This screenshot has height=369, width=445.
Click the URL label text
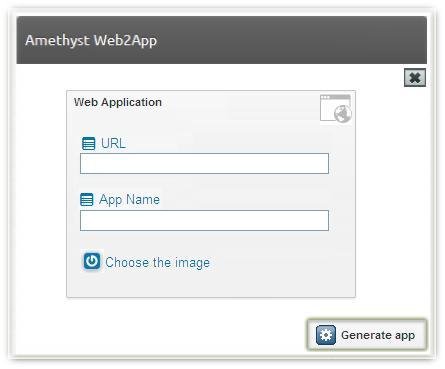click(113, 143)
